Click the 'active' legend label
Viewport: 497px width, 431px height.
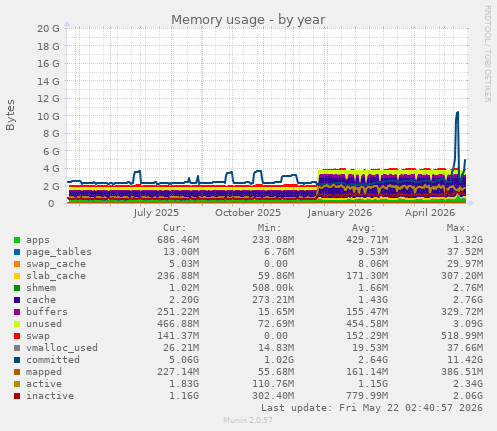point(44,384)
